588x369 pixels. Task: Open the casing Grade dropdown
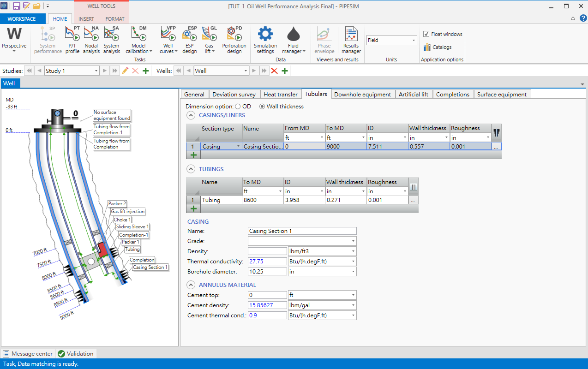(x=302, y=241)
